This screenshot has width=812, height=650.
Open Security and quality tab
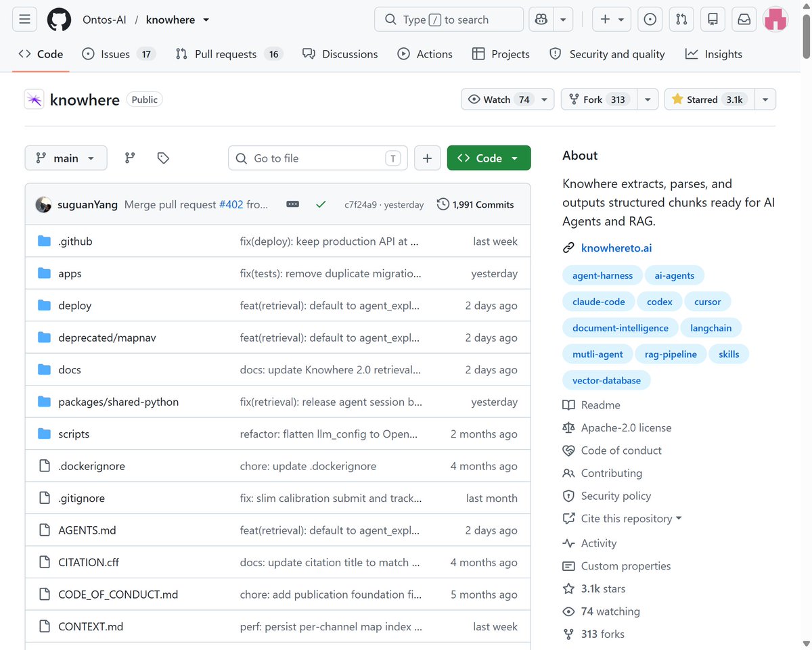pos(607,54)
